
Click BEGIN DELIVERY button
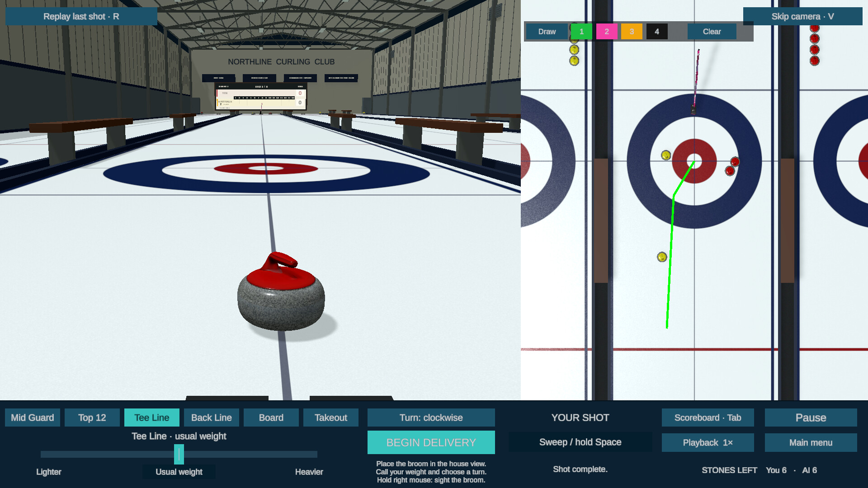point(431,442)
